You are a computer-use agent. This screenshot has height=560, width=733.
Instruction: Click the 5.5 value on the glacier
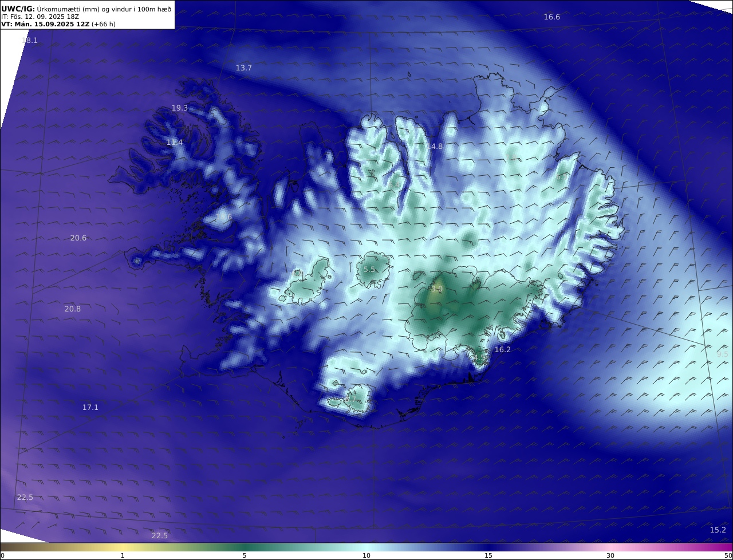(x=369, y=269)
